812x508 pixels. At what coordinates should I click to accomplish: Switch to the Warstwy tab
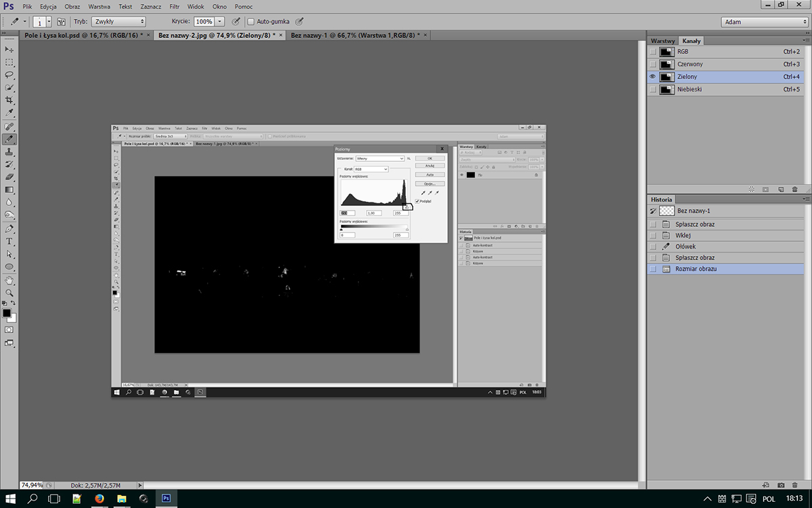(662, 41)
